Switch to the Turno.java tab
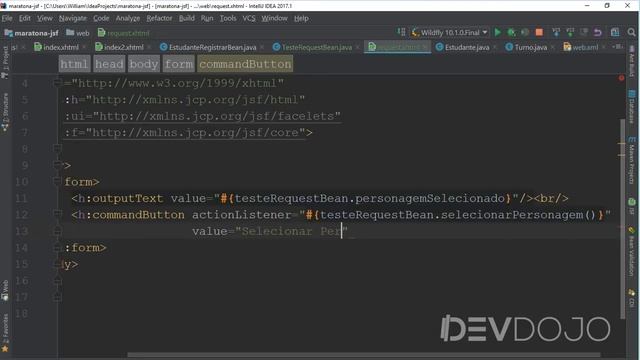This screenshot has height=360, width=640. point(530,47)
